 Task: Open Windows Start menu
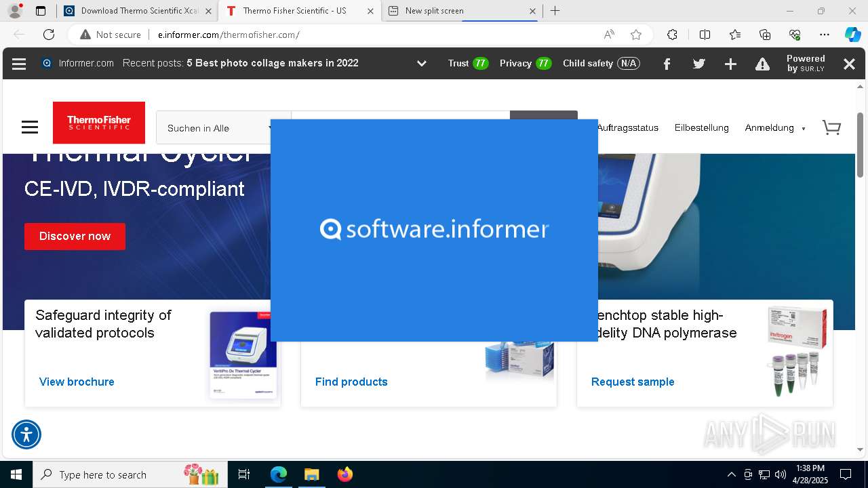pos(16,474)
